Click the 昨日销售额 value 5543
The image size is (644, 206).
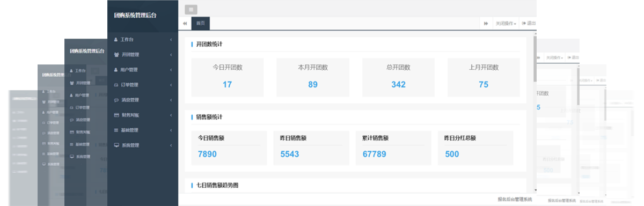tap(290, 154)
